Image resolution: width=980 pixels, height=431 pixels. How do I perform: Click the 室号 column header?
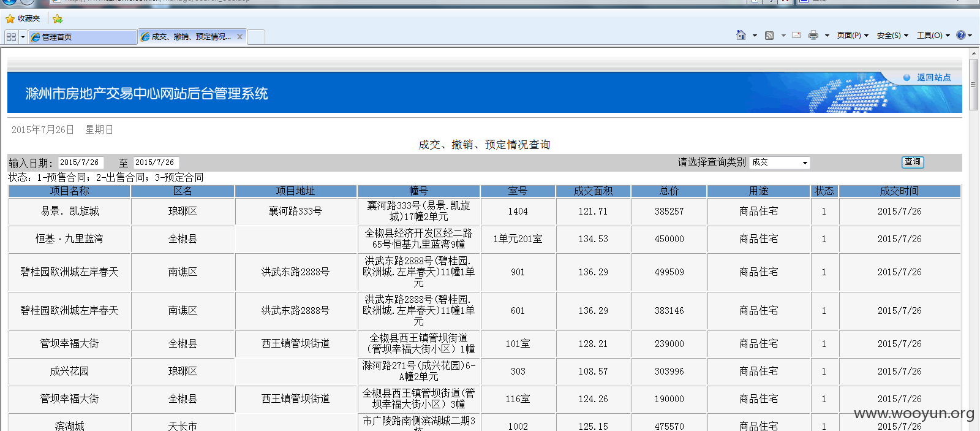[x=518, y=191]
